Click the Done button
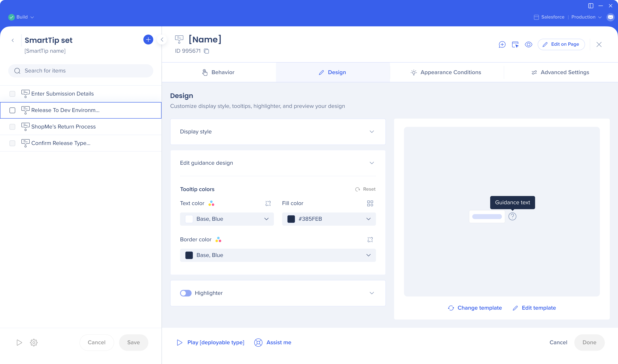The height and width of the screenshot is (364, 618). (x=589, y=343)
